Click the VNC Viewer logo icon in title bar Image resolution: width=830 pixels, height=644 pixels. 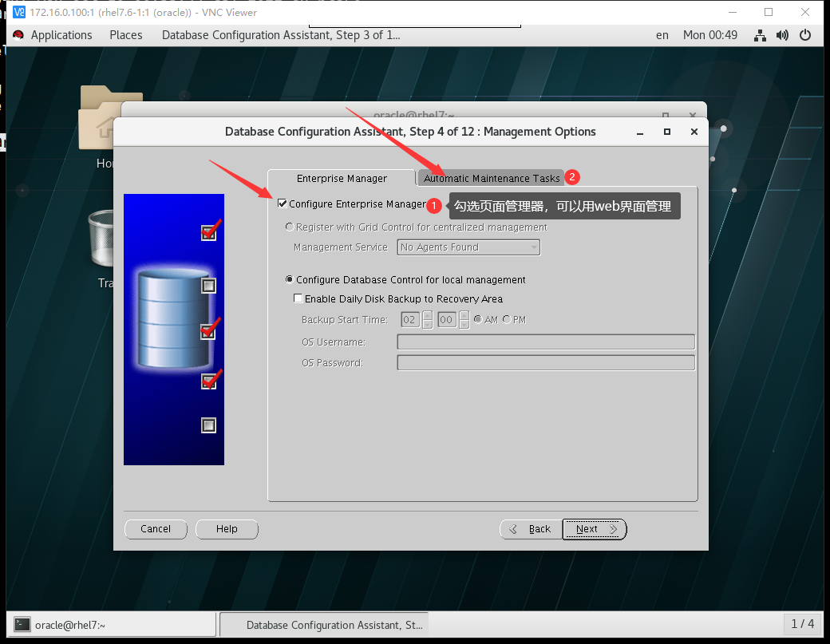coord(18,12)
